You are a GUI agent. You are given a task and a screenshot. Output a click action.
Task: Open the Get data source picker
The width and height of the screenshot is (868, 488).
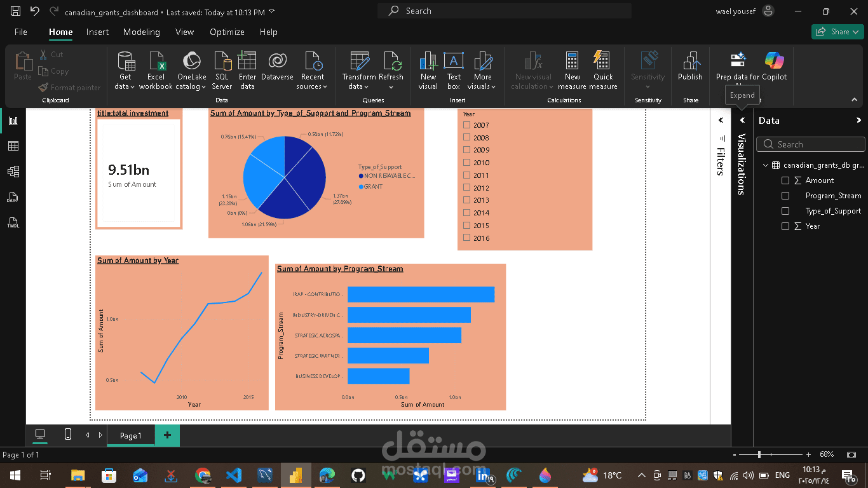(x=125, y=71)
